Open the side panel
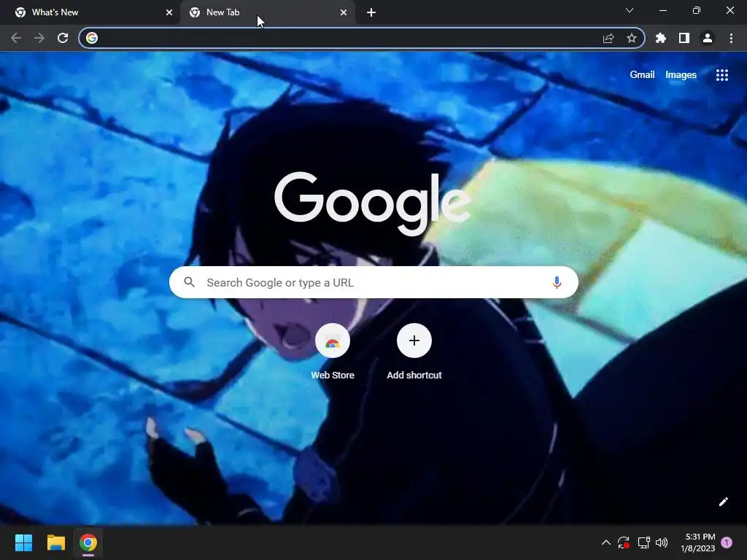This screenshot has height=560, width=747. point(684,38)
